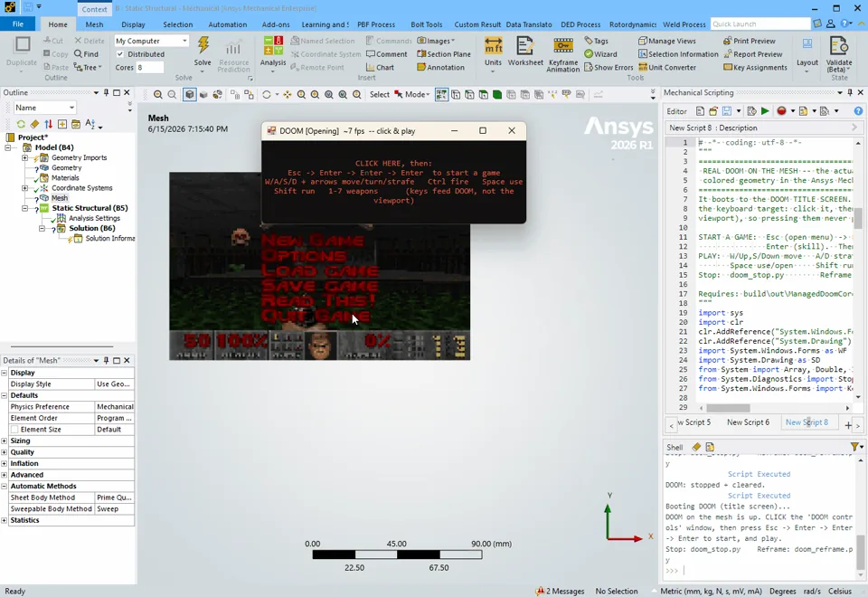Click the pan tool in graphics toolbar
868x597 pixels.
pyautogui.click(x=288, y=95)
